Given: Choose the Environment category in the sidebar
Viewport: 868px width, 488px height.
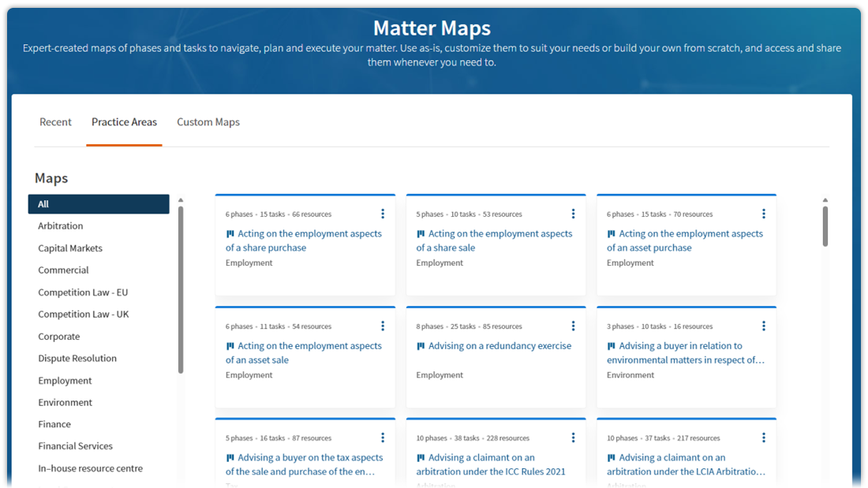Looking at the screenshot, I should 65,402.
